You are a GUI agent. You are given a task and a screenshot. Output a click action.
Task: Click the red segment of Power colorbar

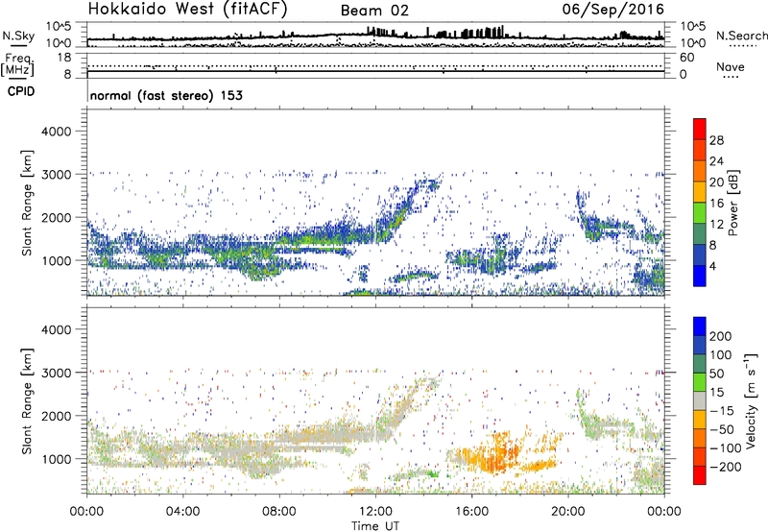700,130
